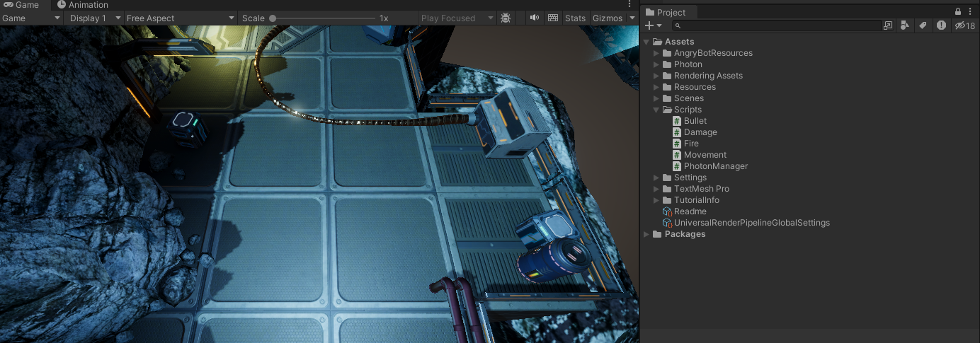980x343 pixels.
Task: Switch to the Animation tab
Action: (82, 5)
